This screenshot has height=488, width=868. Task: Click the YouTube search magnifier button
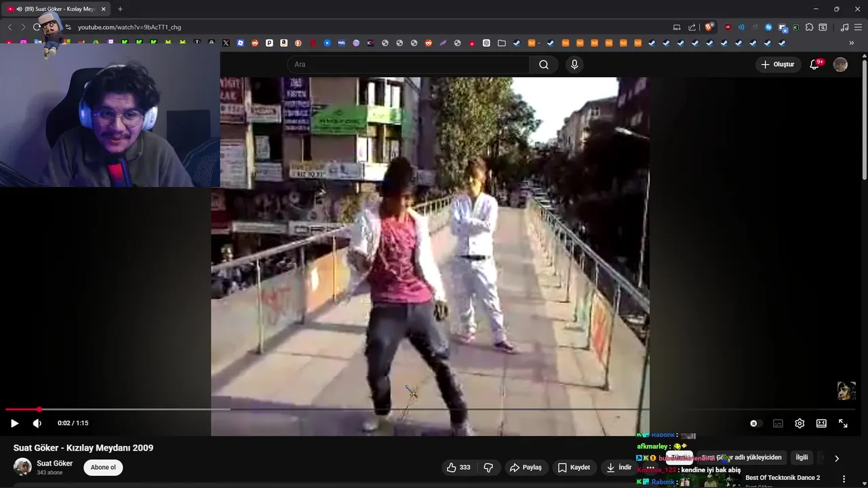(x=544, y=64)
